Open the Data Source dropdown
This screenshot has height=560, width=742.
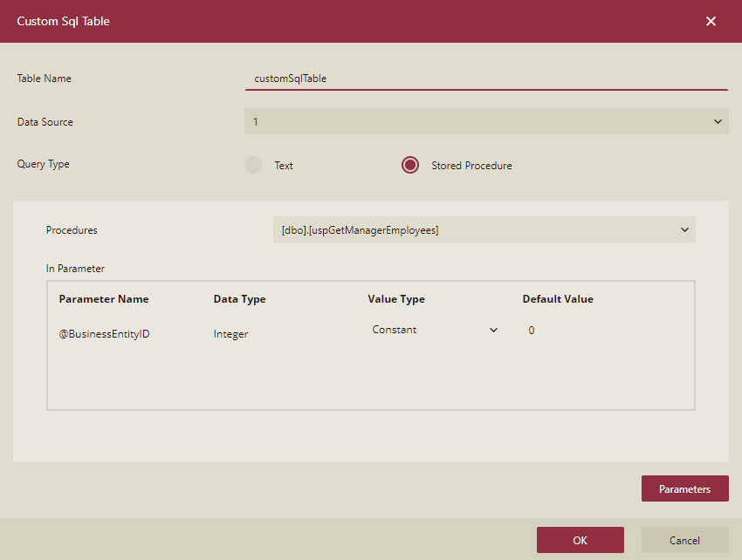[x=485, y=122]
